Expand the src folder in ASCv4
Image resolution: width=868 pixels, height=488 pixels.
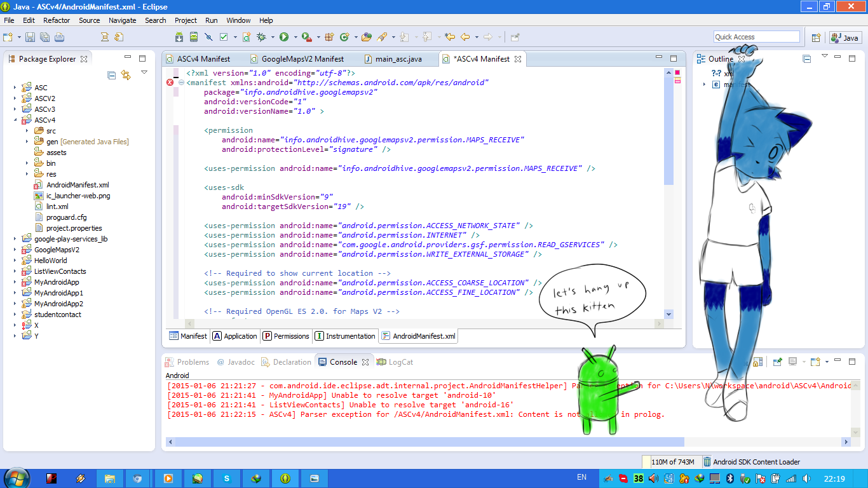coord(27,131)
